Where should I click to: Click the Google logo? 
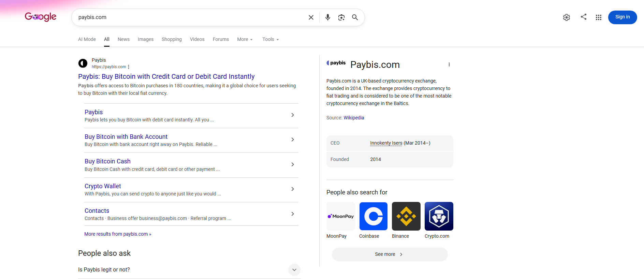point(41,17)
